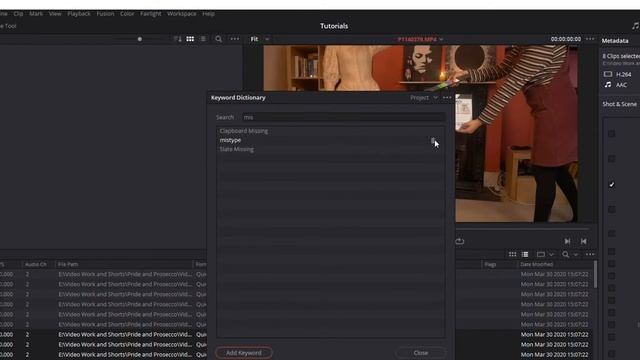
Task: Open the Fairlight menu
Action: 151,13
